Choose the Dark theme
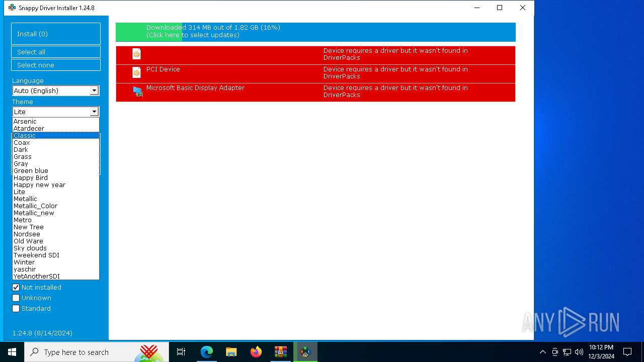Viewport: 644px width, 362px height. click(x=56, y=149)
